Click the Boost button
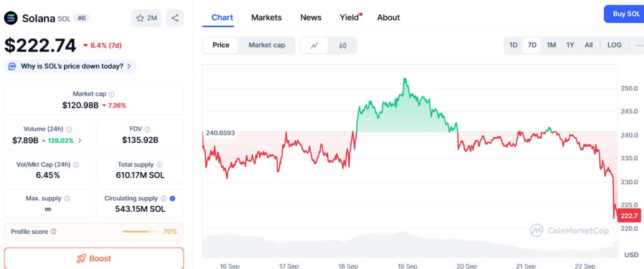 coord(94,258)
